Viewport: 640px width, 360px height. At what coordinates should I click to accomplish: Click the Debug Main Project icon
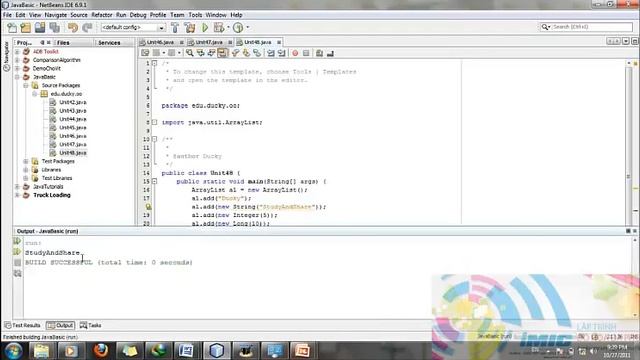pos(219,27)
